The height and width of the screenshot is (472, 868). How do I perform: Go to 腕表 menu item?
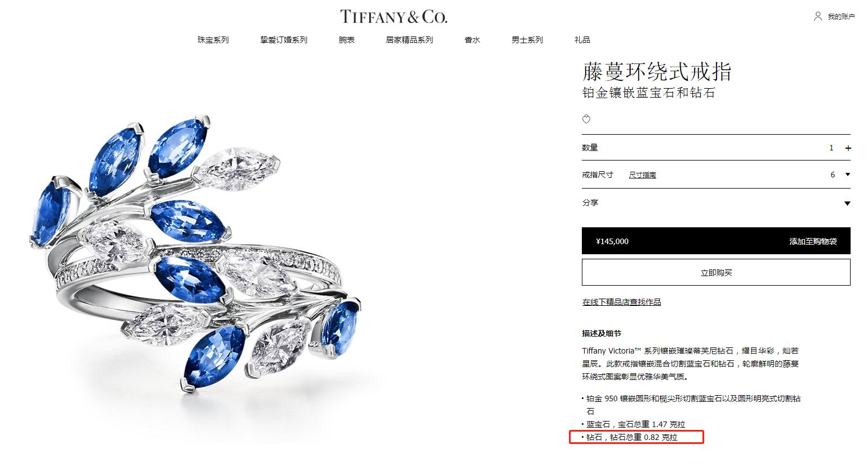coord(347,40)
